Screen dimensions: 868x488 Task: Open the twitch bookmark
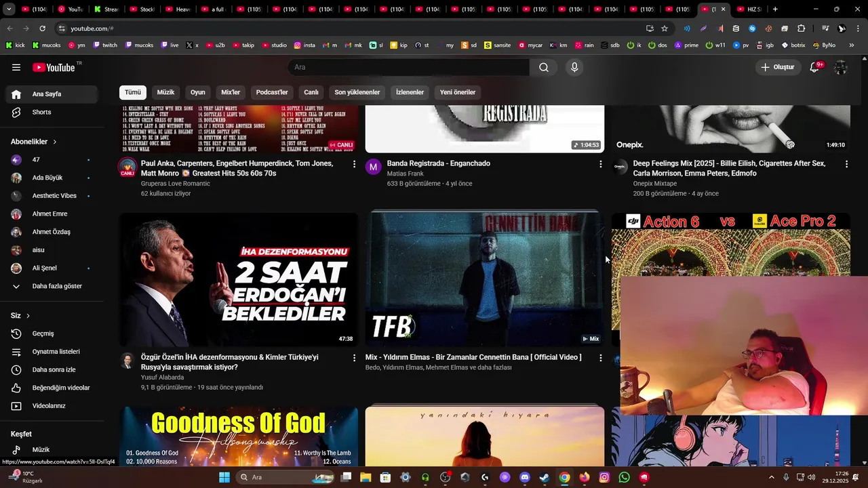(x=105, y=45)
